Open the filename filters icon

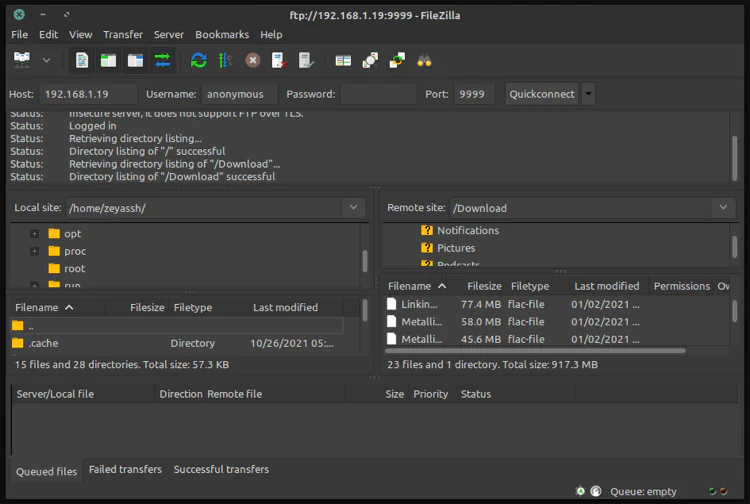[x=343, y=61]
